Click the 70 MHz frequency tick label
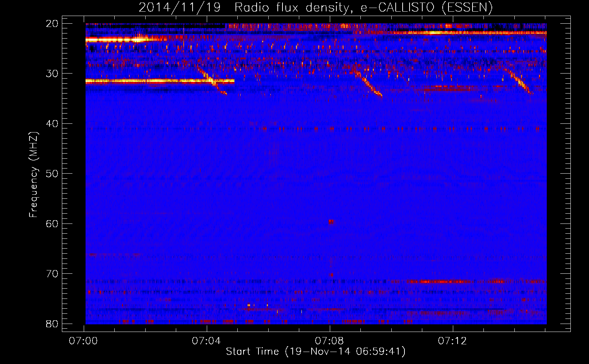Screen dimensions: 589x364 coord(52,274)
